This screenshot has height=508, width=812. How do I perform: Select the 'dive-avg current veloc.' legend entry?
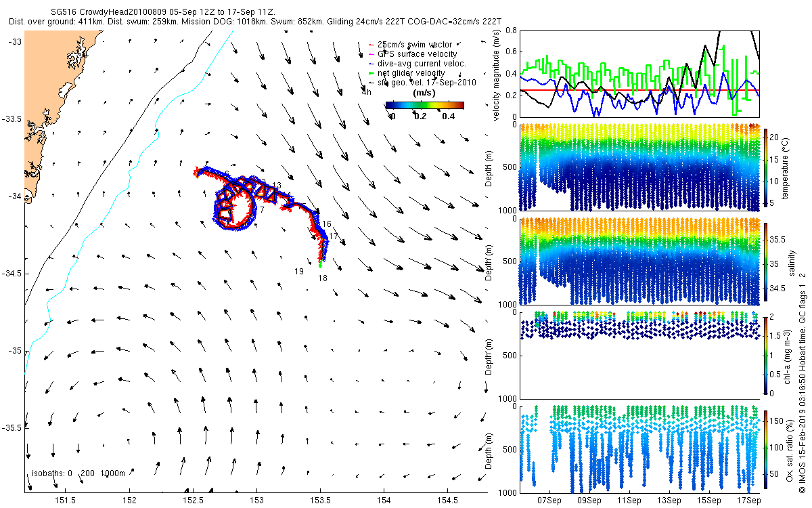point(422,64)
